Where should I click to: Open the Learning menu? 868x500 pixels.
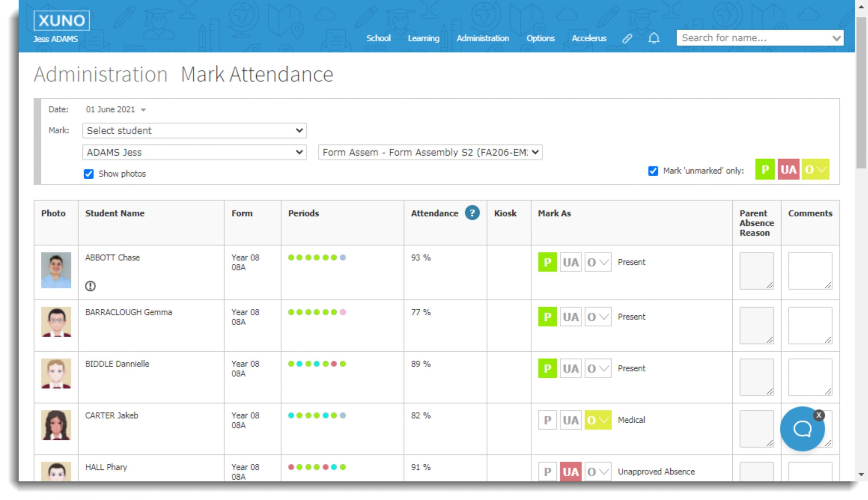coord(423,38)
